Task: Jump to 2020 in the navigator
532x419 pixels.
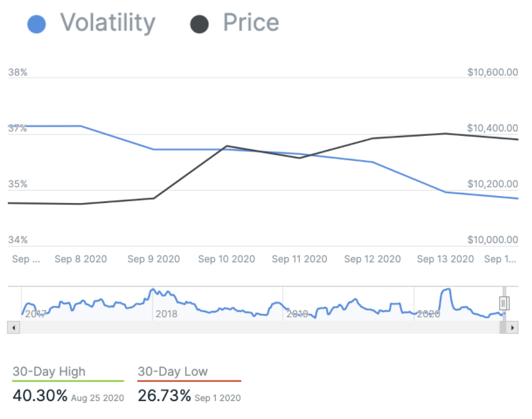Action: pyautogui.click(x=428, y=314)
